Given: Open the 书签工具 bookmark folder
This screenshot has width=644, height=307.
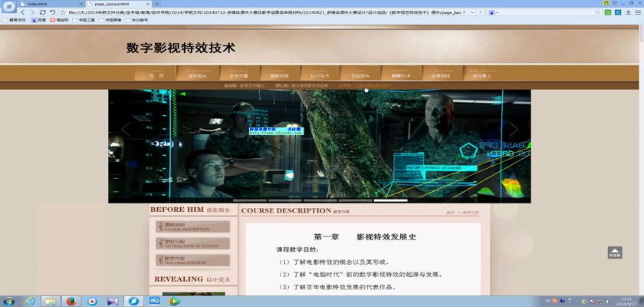Looking at the screenshot, I should tap(84, 20).
